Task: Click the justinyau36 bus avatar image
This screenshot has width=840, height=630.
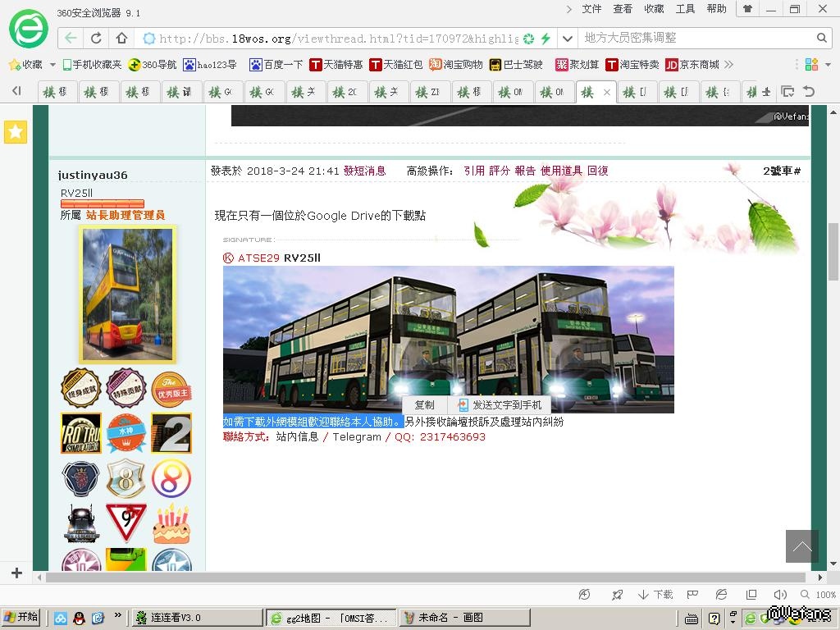Action: (127, 294)
